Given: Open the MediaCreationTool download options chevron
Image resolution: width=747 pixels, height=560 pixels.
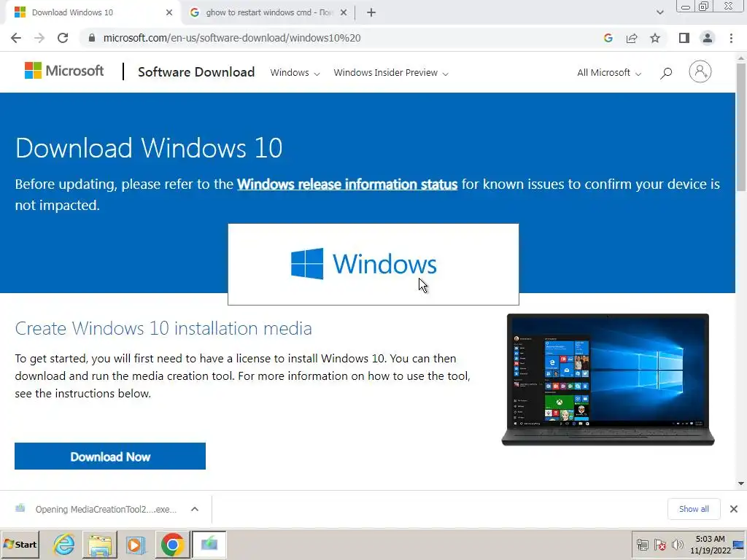Looking at the screenshot, I should pyautogui.click(x=194, y=509).
